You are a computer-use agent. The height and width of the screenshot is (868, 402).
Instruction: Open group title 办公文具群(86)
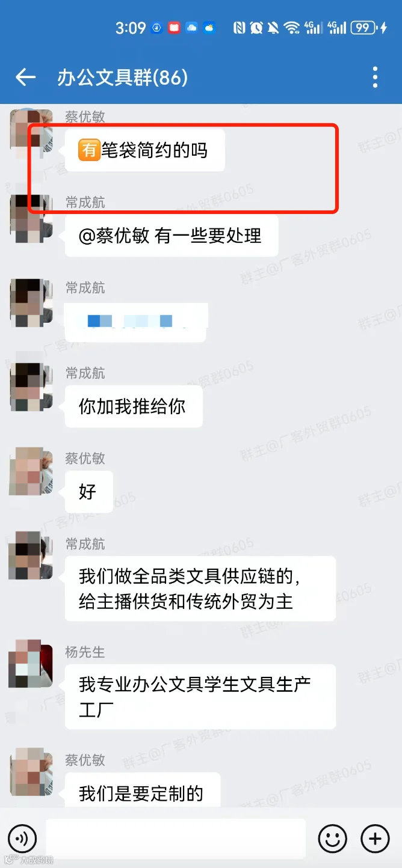coord(123,78)
